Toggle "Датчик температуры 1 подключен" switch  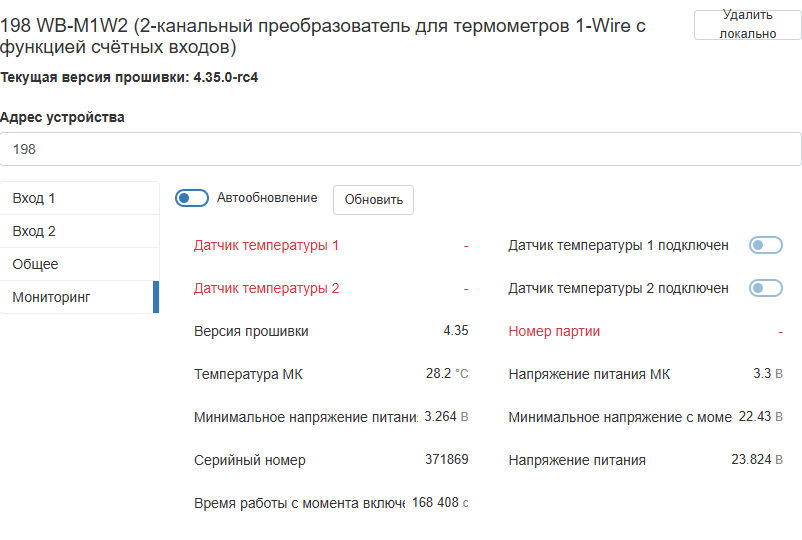coord(765,245)
